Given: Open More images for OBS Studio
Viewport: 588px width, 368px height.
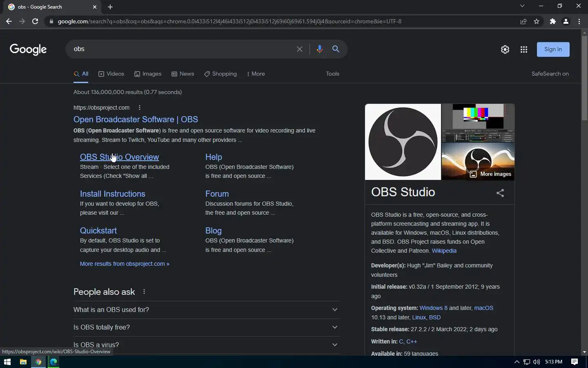Looking at the screenshot, I should (x=490, y=174).
